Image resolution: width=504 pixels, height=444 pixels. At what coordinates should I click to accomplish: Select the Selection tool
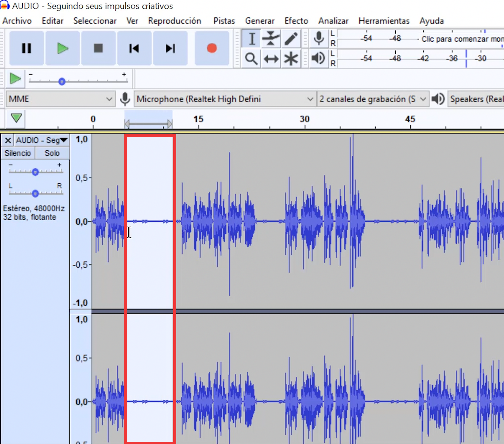pyautogui.click(x=251, y=39)
